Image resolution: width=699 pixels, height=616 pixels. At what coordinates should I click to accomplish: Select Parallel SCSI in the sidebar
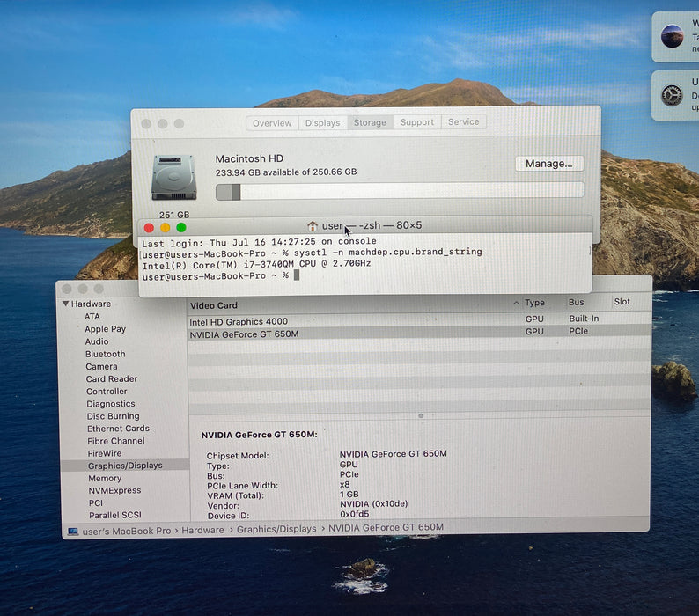coord(115,516)
